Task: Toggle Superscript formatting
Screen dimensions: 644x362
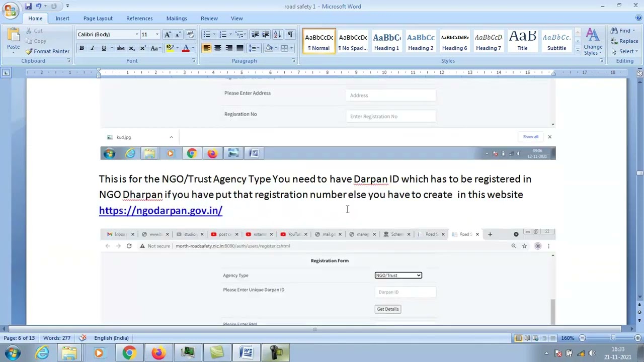Action: coord(143,48)
